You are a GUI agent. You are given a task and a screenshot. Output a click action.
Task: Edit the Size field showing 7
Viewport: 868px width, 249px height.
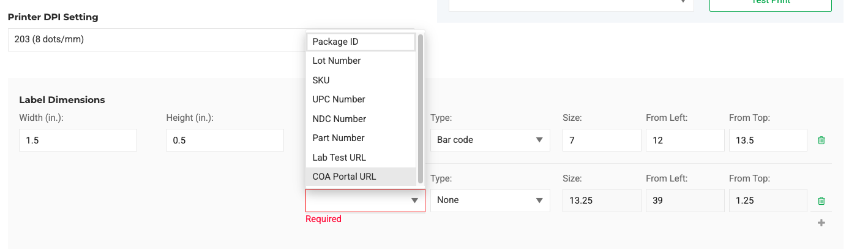(601, 140)
